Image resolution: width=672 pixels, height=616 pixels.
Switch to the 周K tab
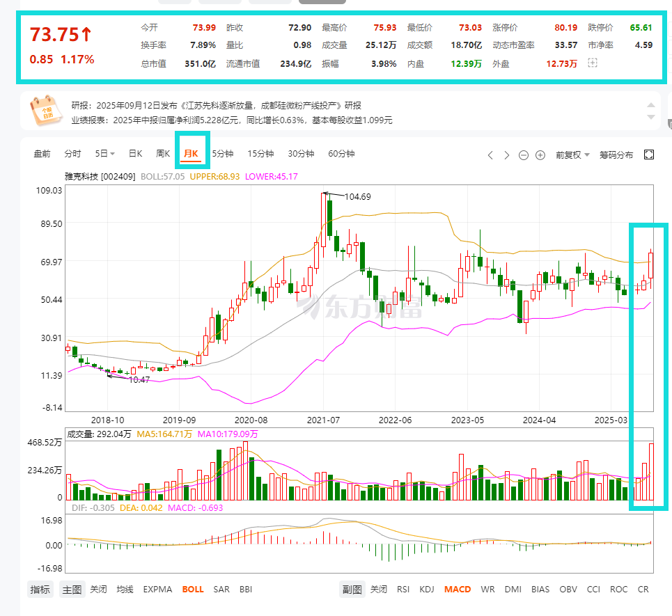[x=163, y=154]
